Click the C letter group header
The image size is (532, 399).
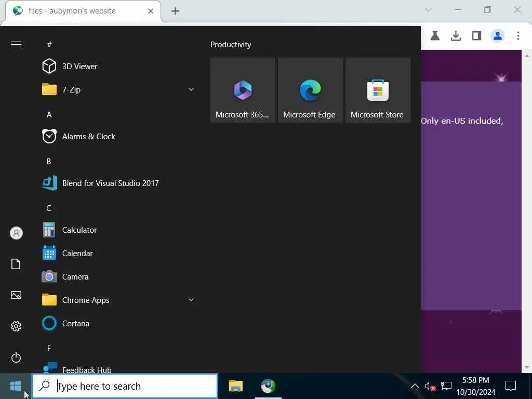coord(49,208)
